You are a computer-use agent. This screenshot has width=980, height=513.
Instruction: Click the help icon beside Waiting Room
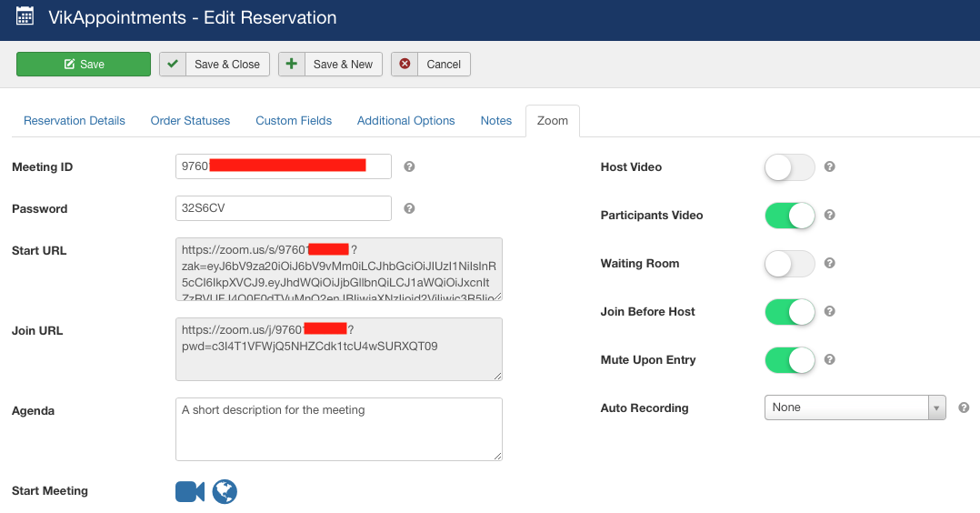[829, 264]
